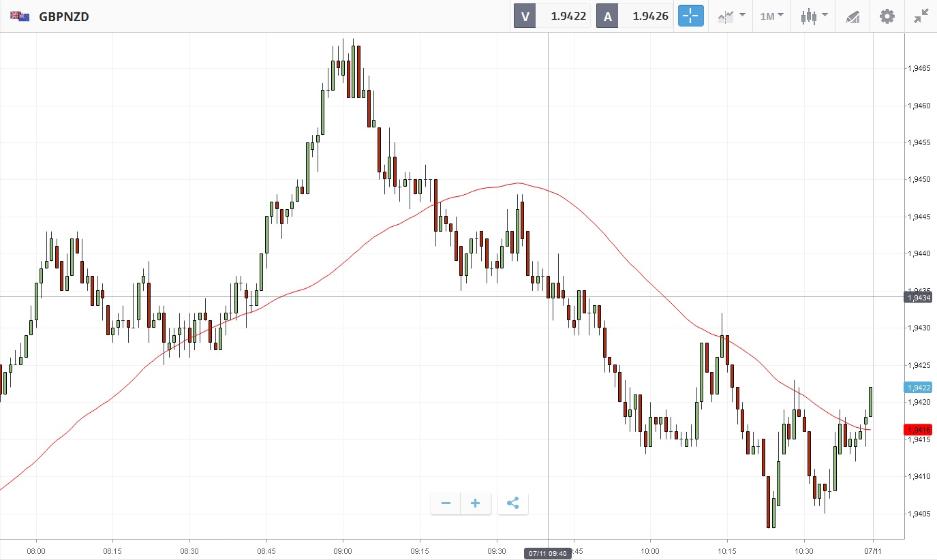
Task: Click the 10:15 time axis label
Action: [727, 550]
